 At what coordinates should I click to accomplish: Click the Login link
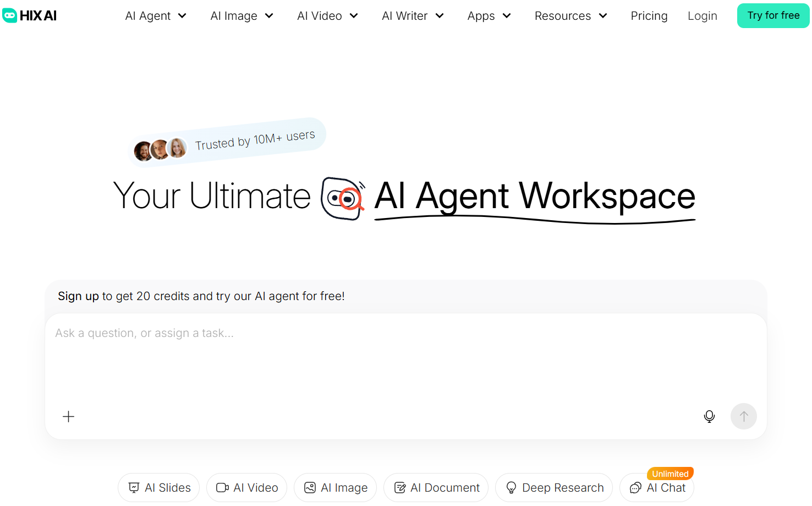pyautogui.click(x=703, y=16)
